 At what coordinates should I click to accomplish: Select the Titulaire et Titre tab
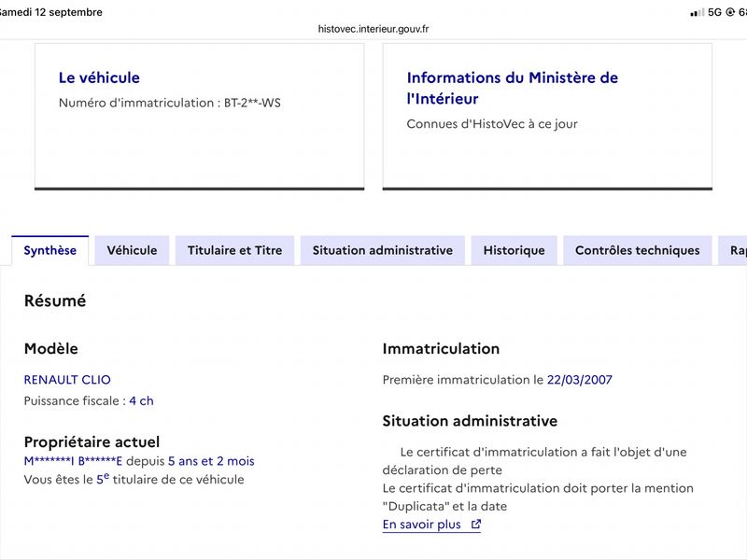point(235,250)
